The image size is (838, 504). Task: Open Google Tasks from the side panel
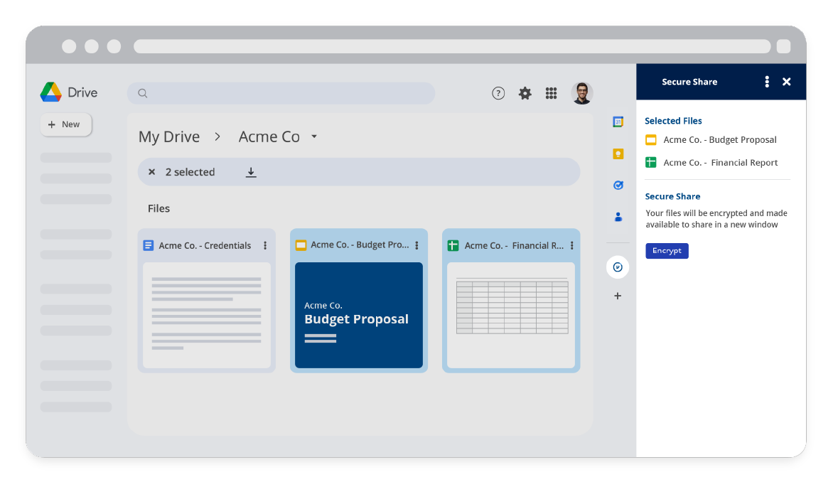click(x=618, y=185)
